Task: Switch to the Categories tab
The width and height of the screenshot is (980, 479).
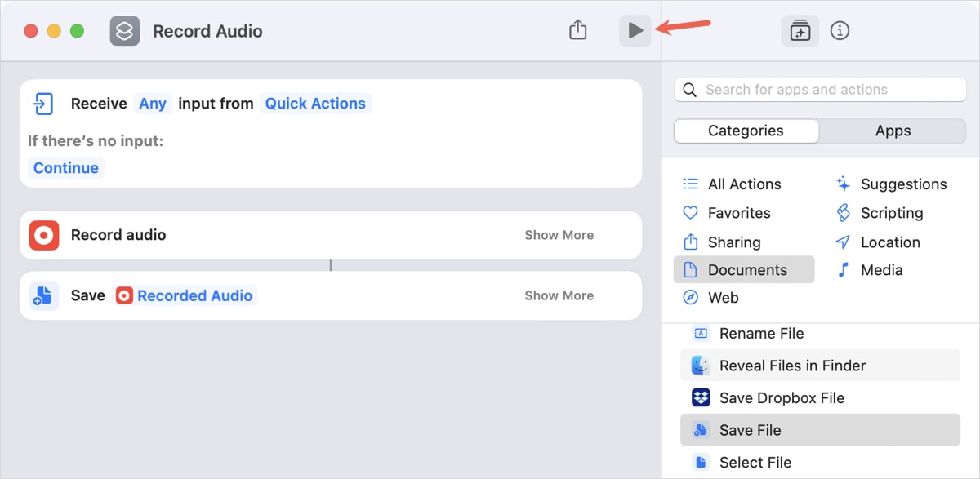Action: tap(746, 131)
